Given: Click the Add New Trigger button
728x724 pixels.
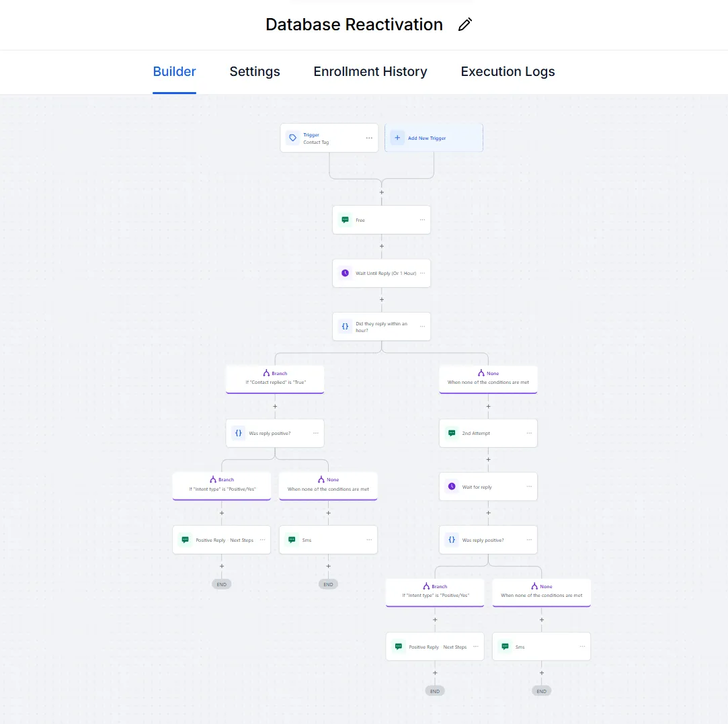Looking at the screenshot, I should 434,138.
